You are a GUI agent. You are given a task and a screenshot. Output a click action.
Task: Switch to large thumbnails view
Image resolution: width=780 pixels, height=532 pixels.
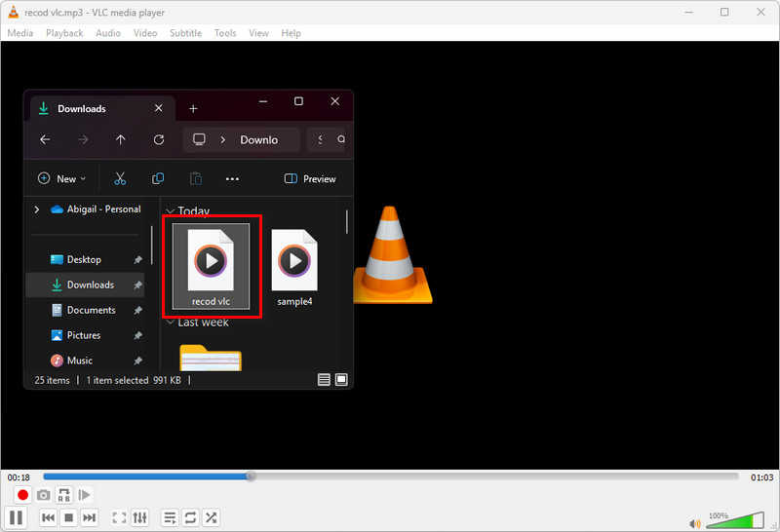click(x=341, y=380)
